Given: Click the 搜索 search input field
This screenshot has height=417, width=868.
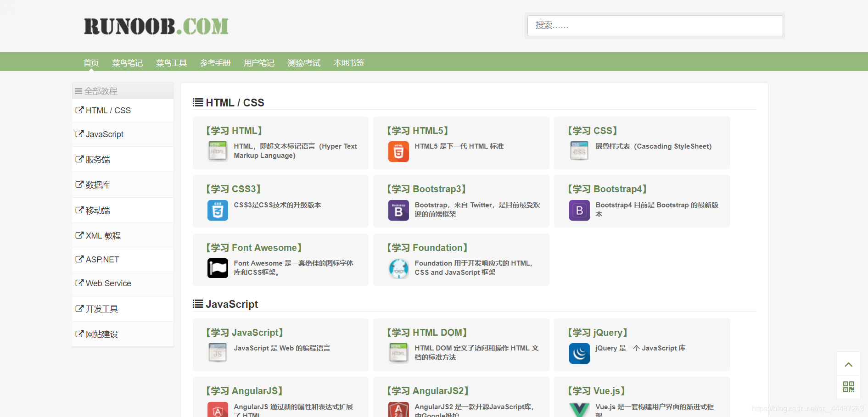Looking at the screenshot, I should tap(655, 26).
